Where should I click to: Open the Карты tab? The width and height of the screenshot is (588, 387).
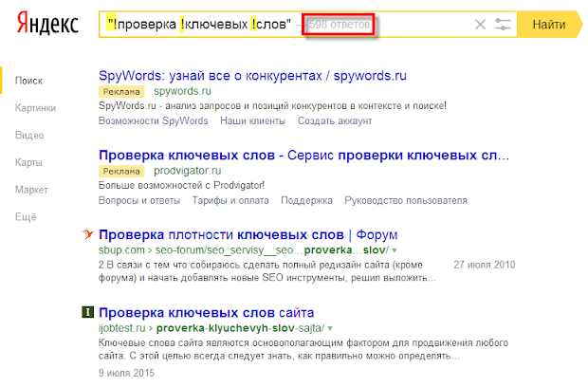point(28,162)
